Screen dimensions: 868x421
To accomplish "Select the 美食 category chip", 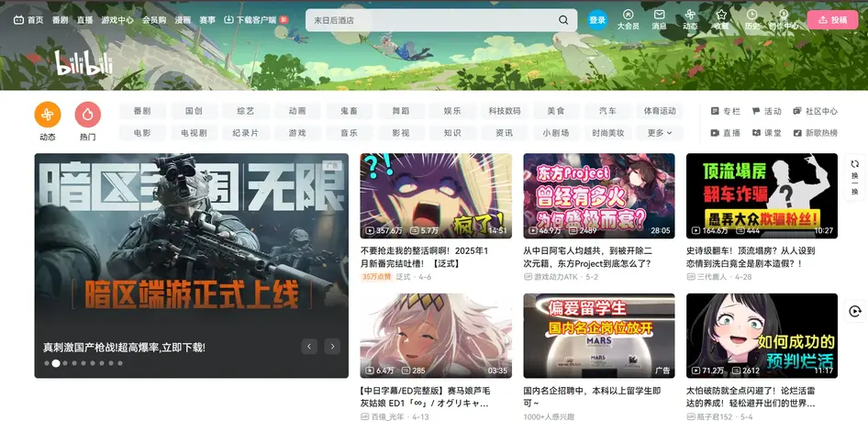I will click(556, 111).
